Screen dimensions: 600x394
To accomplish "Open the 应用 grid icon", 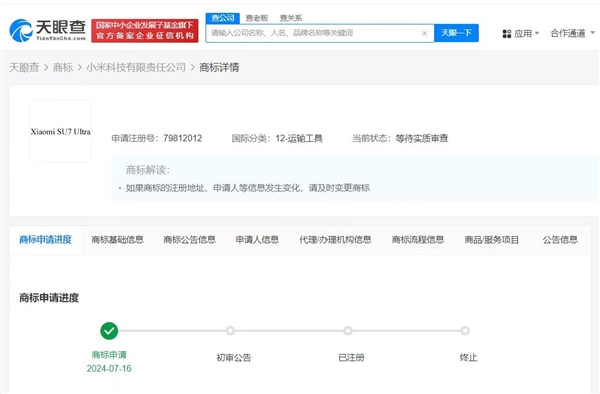I will coord(507,34).
